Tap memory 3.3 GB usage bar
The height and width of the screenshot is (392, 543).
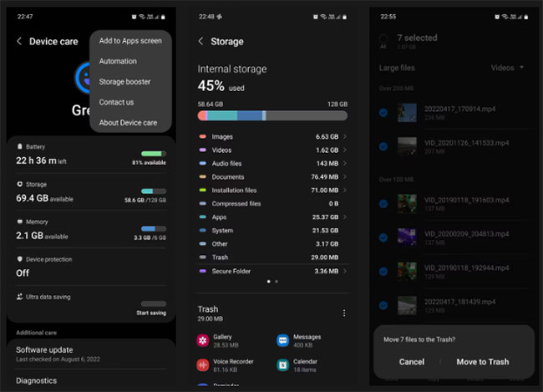[x=154, y=229]
